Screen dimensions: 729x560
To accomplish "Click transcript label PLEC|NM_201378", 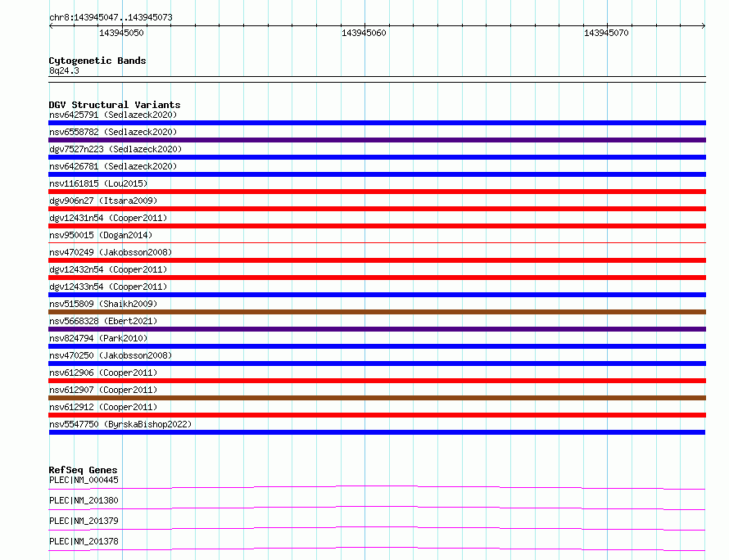I will click(x=84, y=541).
